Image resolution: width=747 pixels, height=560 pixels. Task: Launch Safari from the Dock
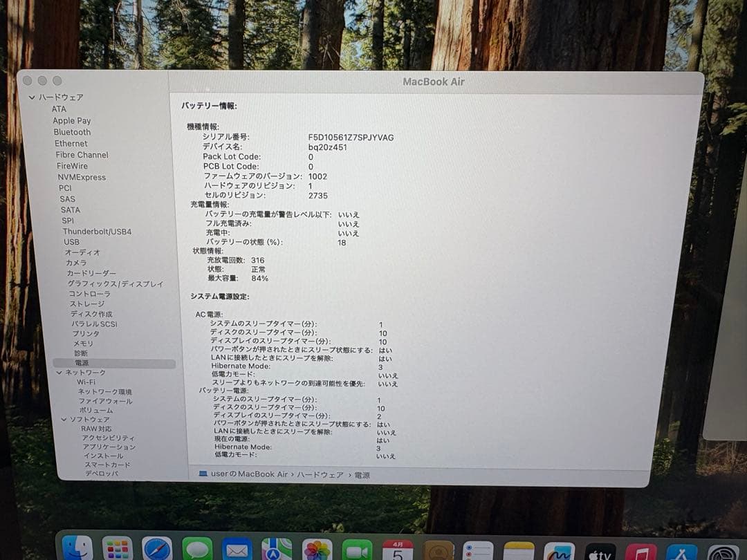[x=157, y=550]
